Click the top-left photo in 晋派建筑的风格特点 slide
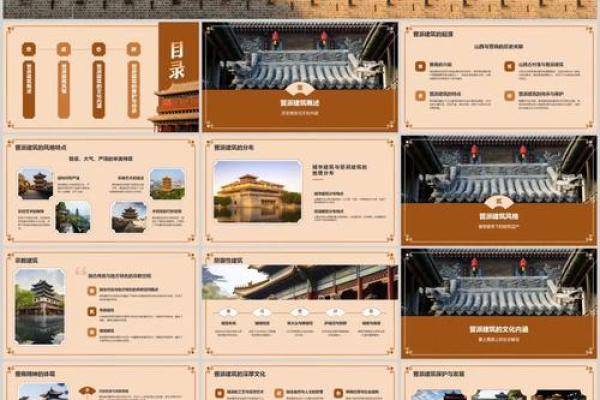 click(36, 183)
